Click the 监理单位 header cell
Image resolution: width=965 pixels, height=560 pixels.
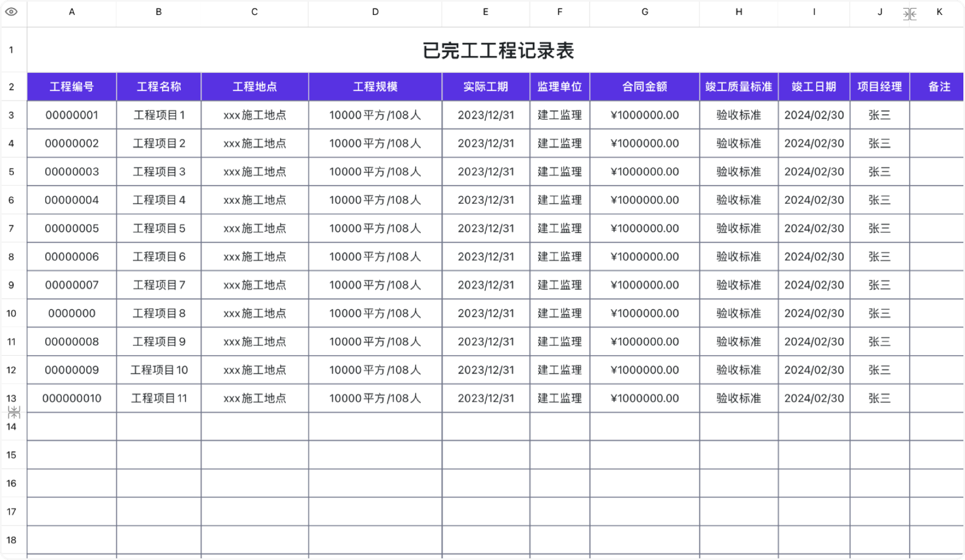click(x=559, y=87)
